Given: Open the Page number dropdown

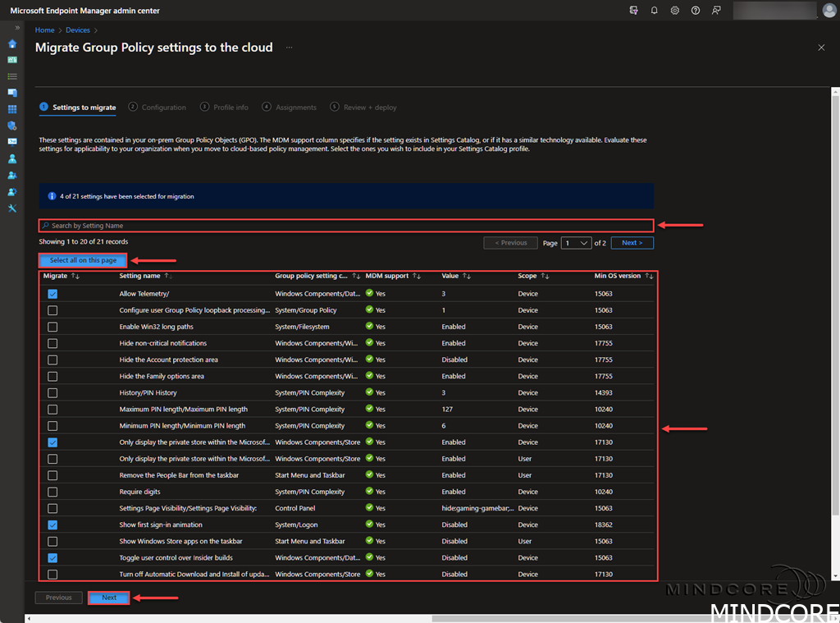Looking at the screenshot, I should (x=577, y=243).
